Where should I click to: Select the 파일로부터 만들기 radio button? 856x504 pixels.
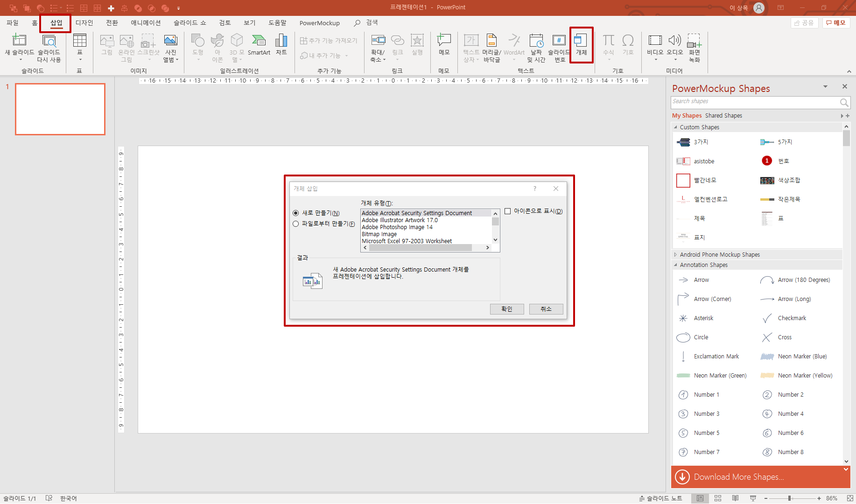pos(296,224)
